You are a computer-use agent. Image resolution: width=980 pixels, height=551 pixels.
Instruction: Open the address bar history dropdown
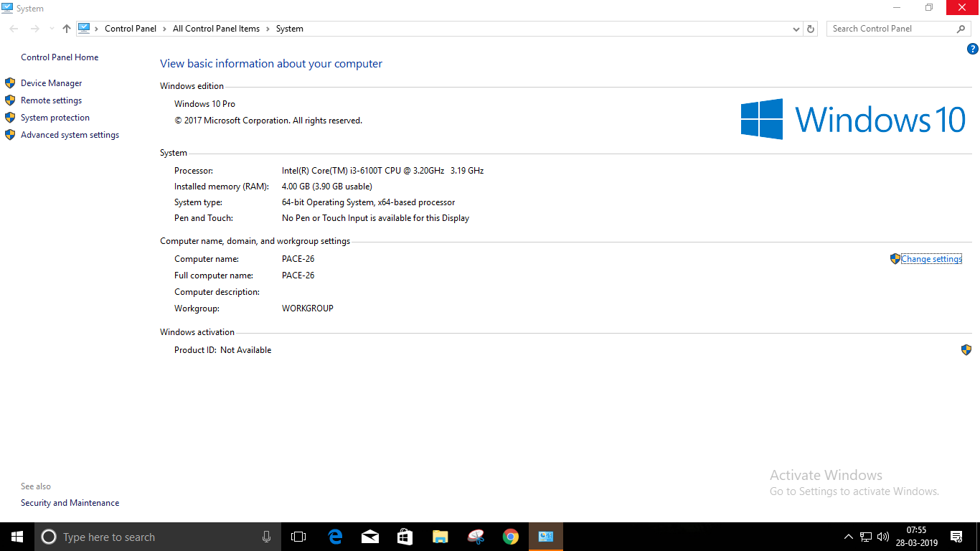pyautogui.click(x=796, y=29)
